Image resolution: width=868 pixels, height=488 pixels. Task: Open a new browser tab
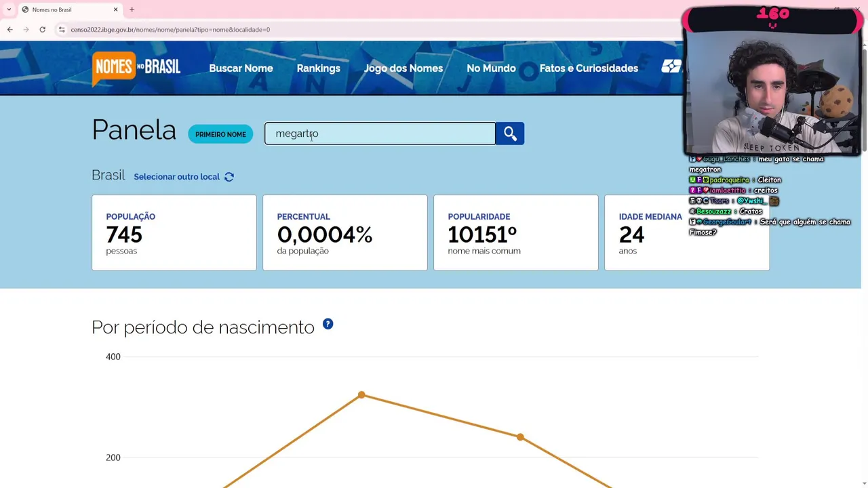pyautogui.click(x=132, y=9)
